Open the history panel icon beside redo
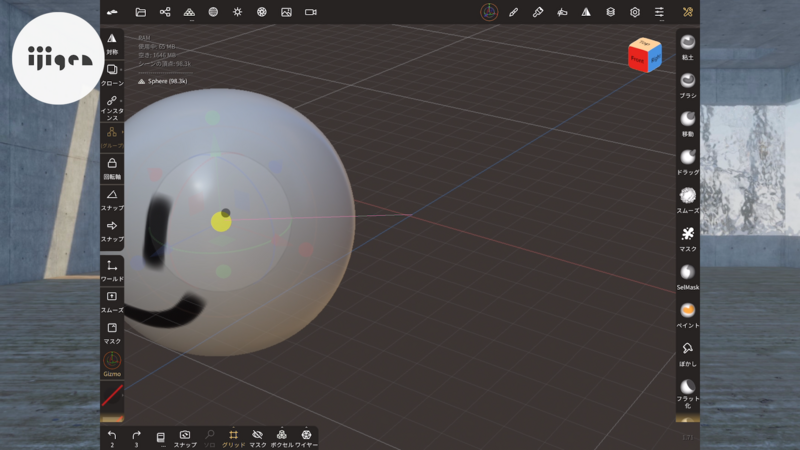Image resolution: width=800 pixels, height=450 pixels. (161, 438)
